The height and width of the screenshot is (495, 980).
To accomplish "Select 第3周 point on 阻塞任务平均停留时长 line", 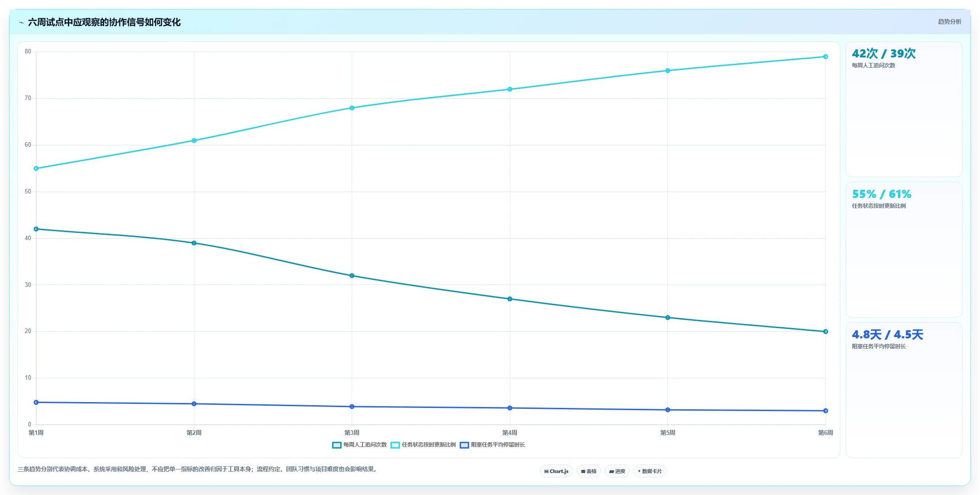I will coord(352,407).
